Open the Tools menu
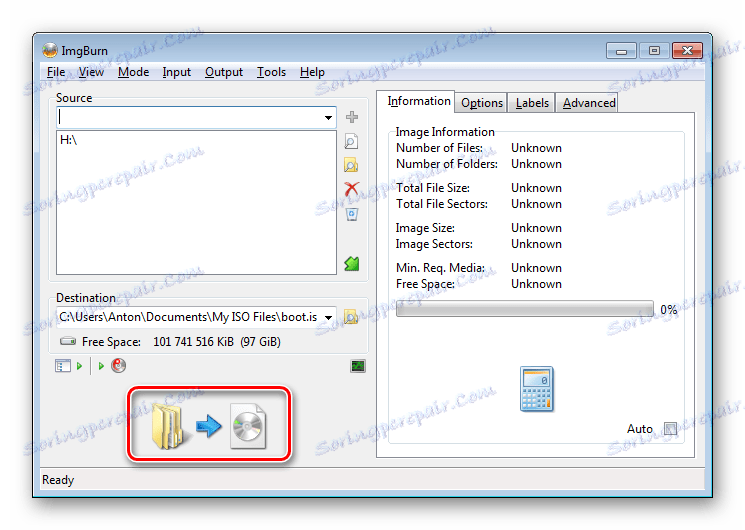 click(x=271, y=72)
